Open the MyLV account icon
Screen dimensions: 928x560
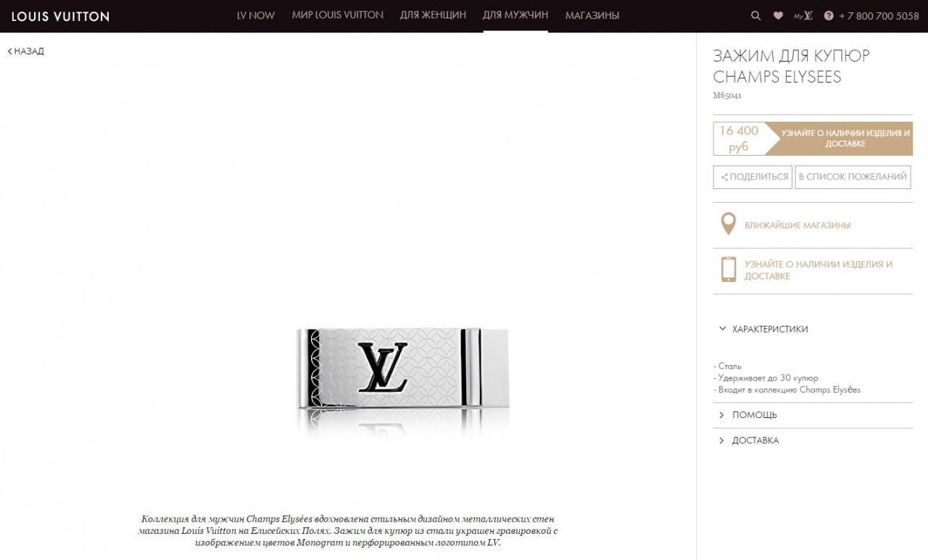[803, 15]
